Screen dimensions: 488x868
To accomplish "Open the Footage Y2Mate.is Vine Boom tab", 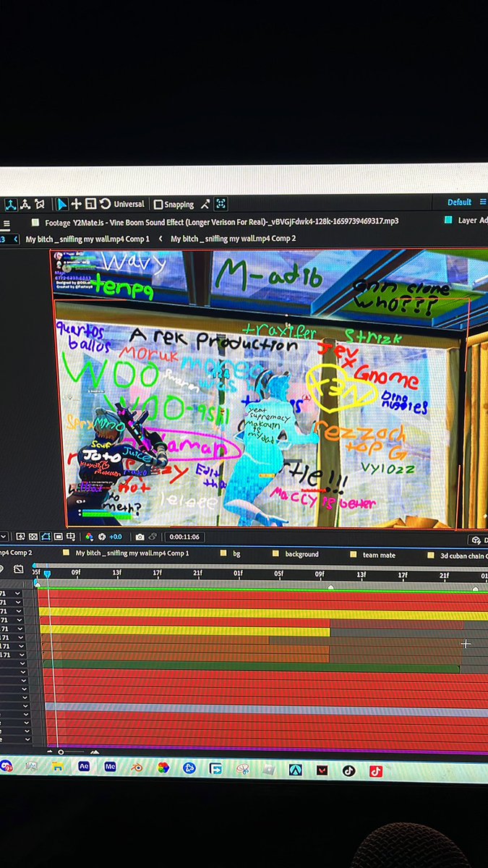I will 221,221.
